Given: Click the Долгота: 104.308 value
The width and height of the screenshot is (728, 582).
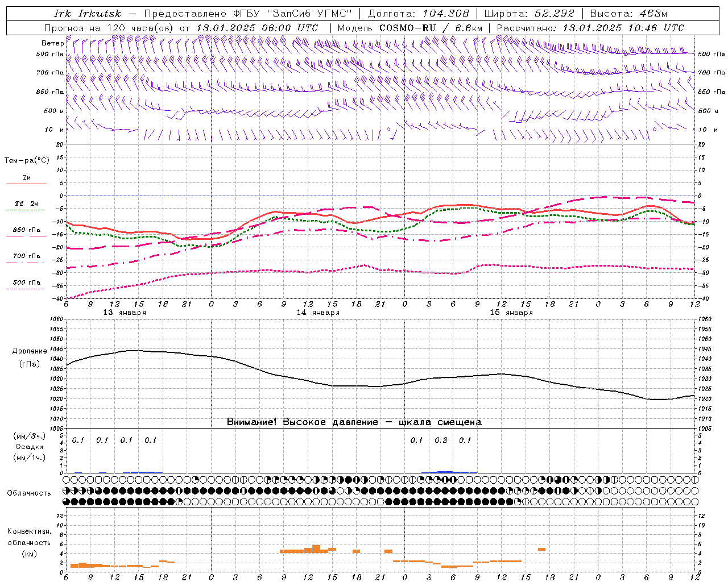Looking at the screenshot, I should pyautogui.click(x=419, y=14).
